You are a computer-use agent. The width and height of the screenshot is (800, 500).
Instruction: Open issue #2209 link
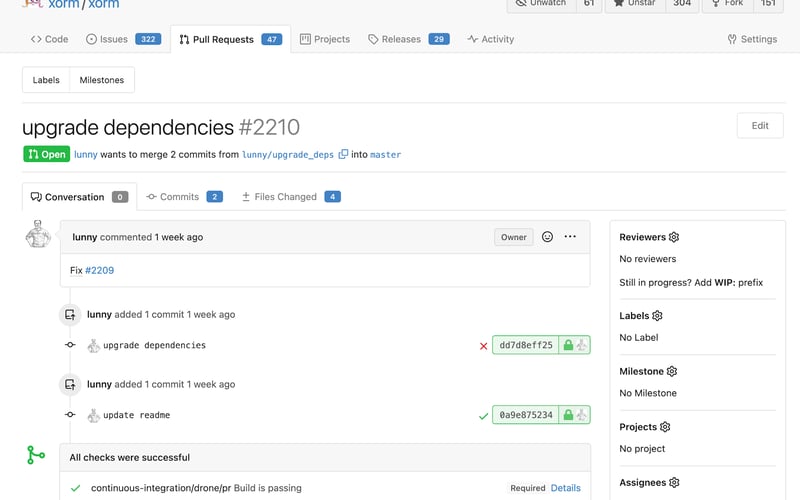99,270
